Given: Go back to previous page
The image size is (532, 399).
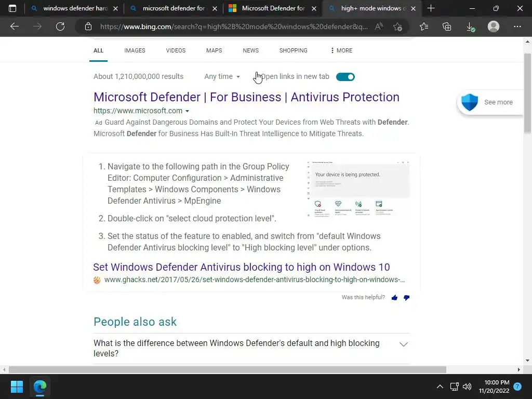Looking at the screenshot, I should [14, 26].
